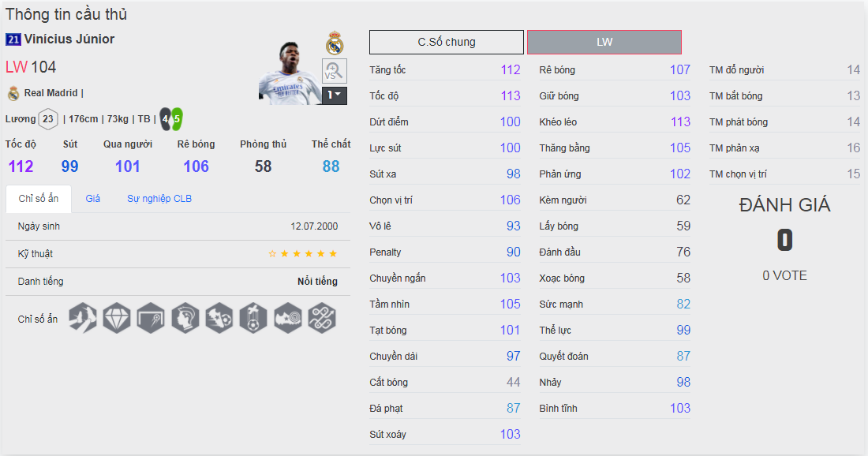Click the weak and strong foot icon
The width and height of the screenshot is (868, 456).
(171, 119)
